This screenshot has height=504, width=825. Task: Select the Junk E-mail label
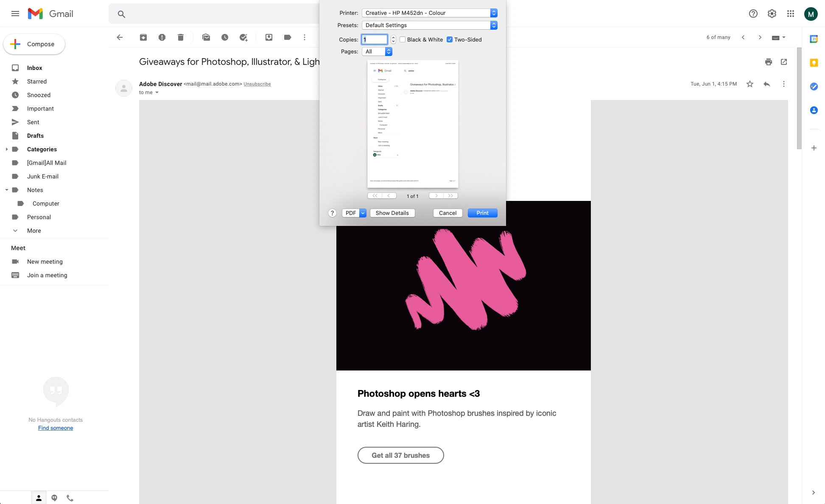(x=43, y=176)
